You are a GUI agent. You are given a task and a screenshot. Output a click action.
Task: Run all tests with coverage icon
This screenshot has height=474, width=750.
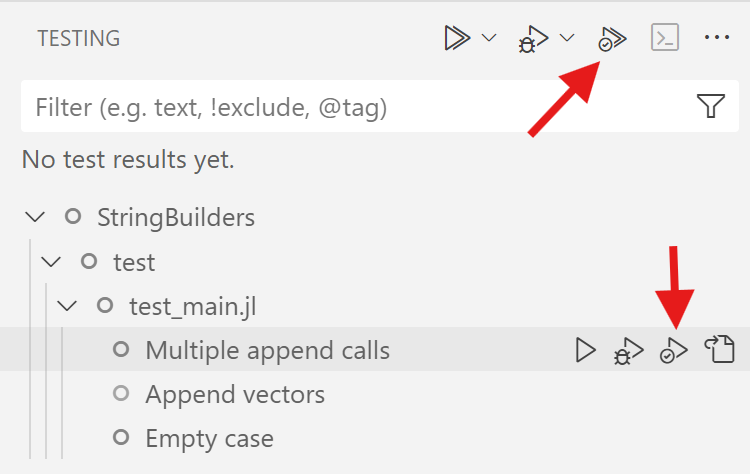612,39
